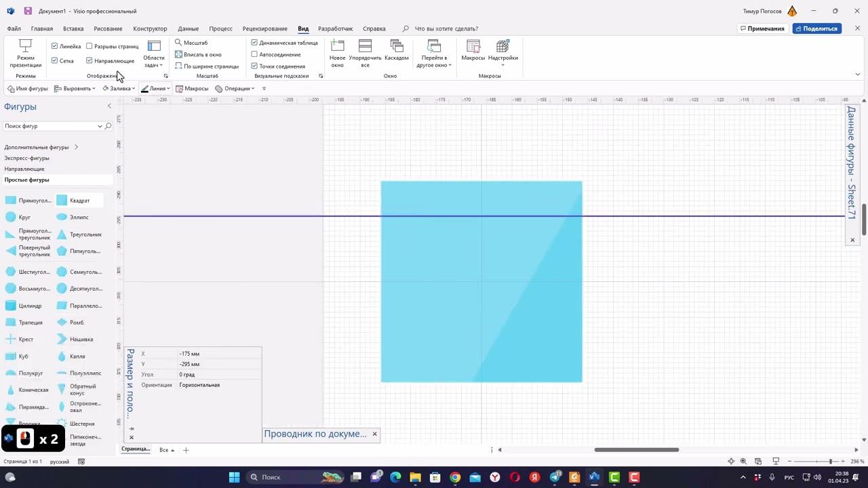Open the Design (Конструктор) tab
The width and height of the screenshot is (868, 488).
(150, 28)
